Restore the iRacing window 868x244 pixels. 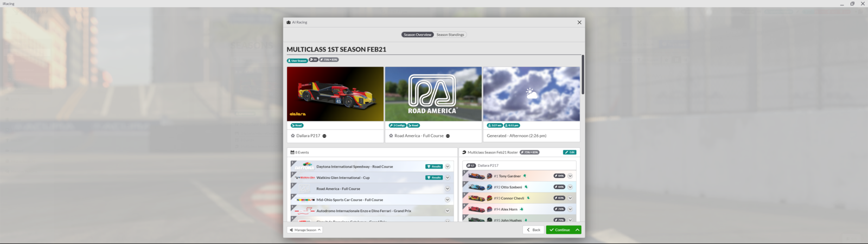coord(852,4)
